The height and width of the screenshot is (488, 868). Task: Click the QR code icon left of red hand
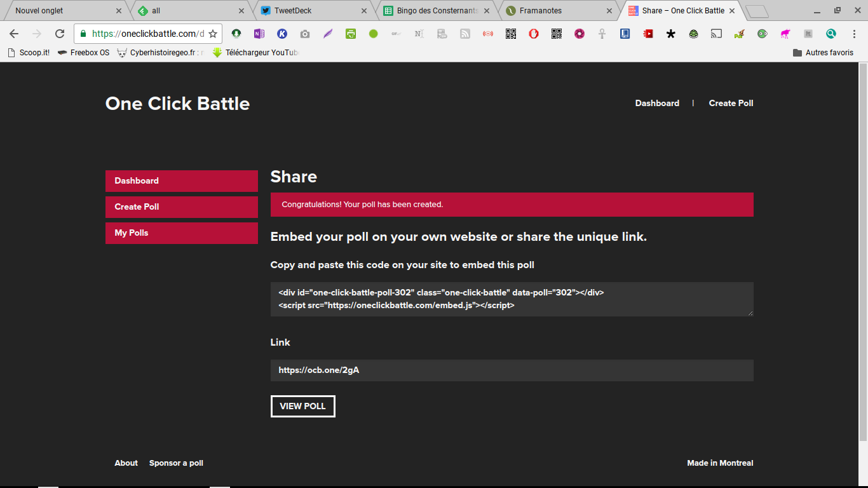click(x=511, y=34)
